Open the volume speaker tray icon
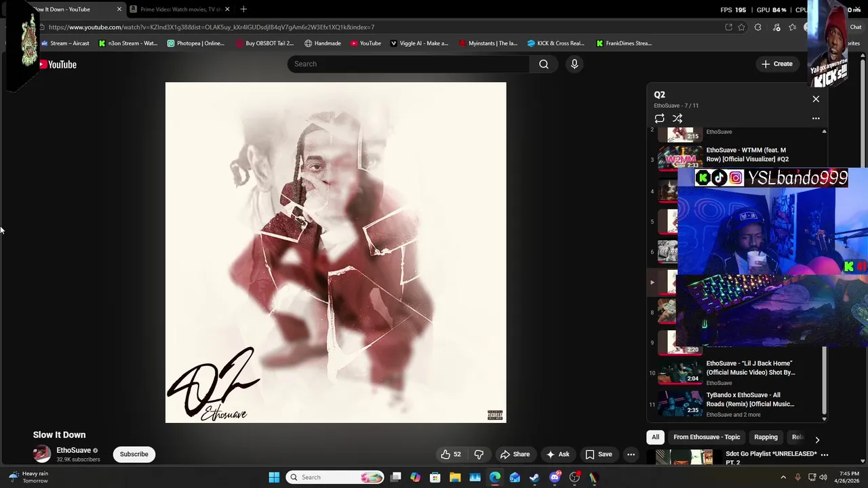868x488 pixels. click(823, 477)
